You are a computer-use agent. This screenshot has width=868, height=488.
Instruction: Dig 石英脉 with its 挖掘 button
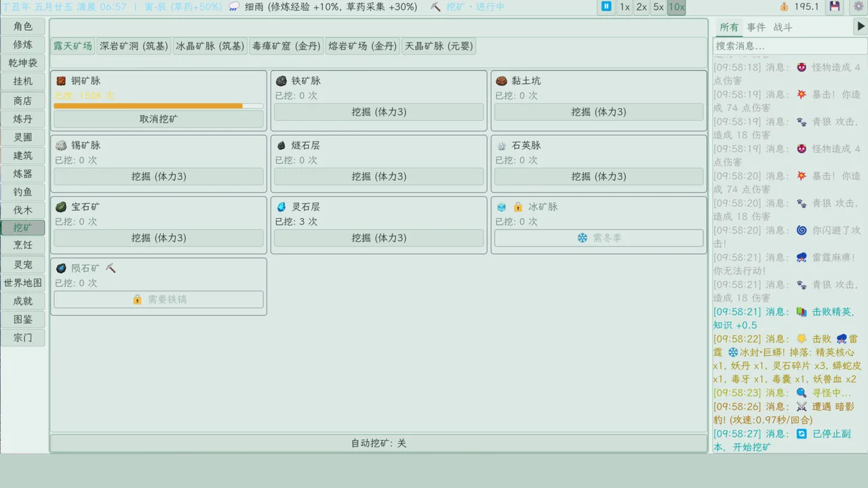[x=599, y=176]
